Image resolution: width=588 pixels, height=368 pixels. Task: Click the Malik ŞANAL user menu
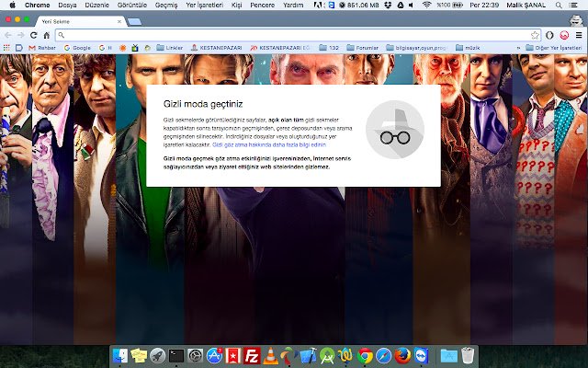[526, 5]
